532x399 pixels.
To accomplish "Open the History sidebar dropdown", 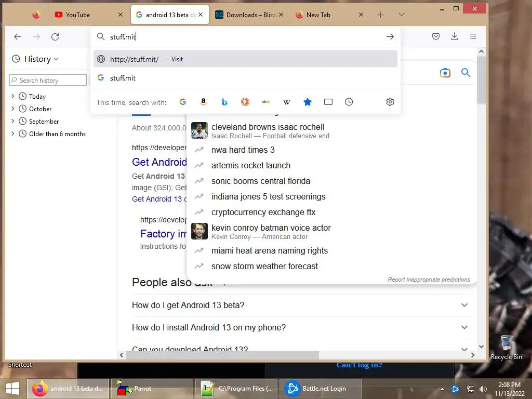I will point(35,59).
